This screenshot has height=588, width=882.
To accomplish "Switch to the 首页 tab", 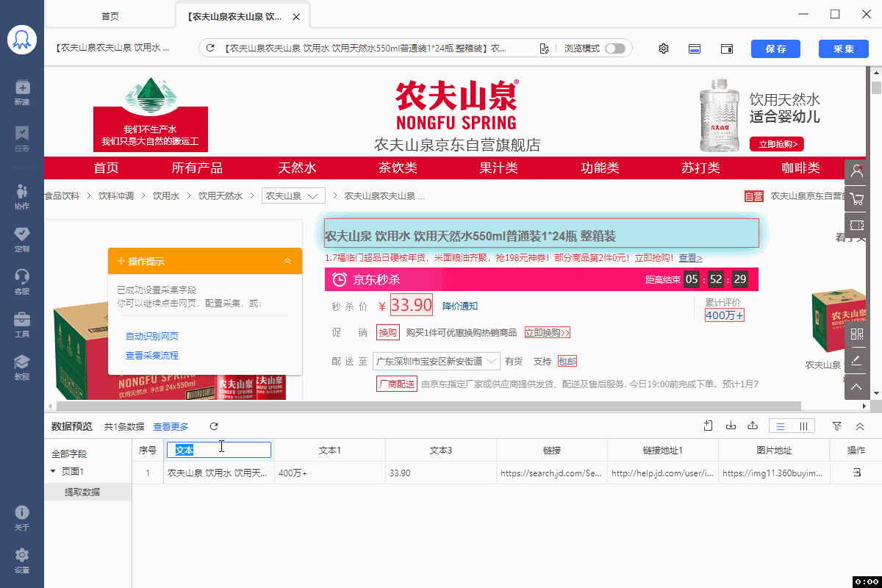I will point(110,16).
